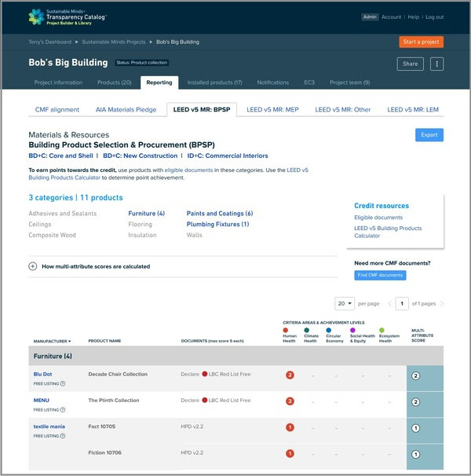Screen dimensions: 471x476
Task: Open the three-dot project options menu
Action: tap(436, 64)
